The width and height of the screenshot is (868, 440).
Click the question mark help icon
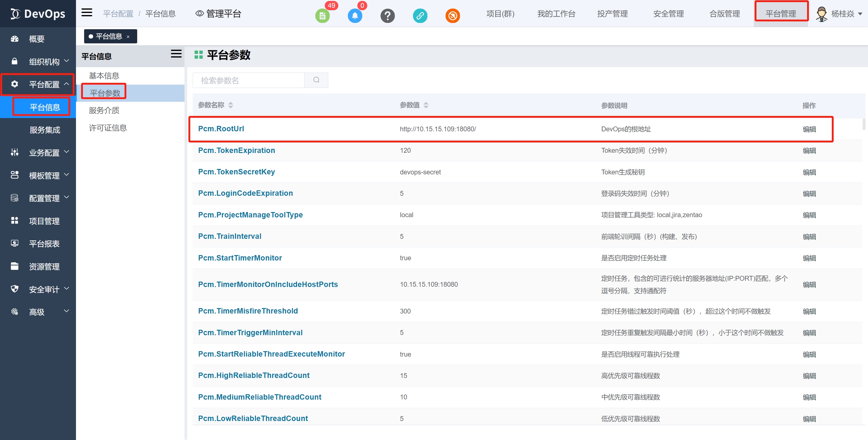pyautogui.click(x=387, y=15)
